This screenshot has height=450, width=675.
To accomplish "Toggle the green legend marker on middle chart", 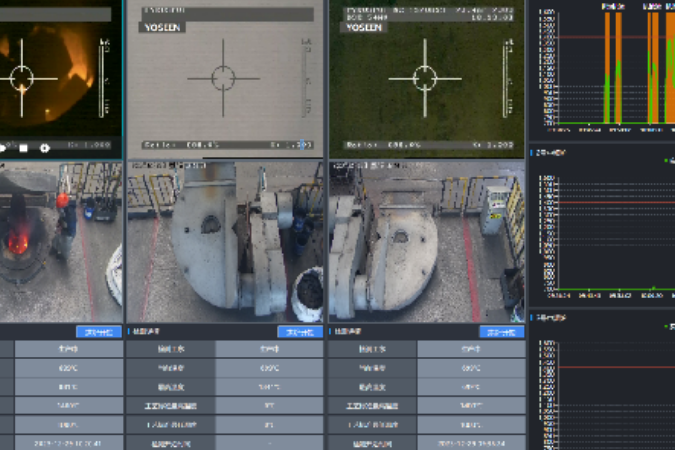I will coord(667,160).
